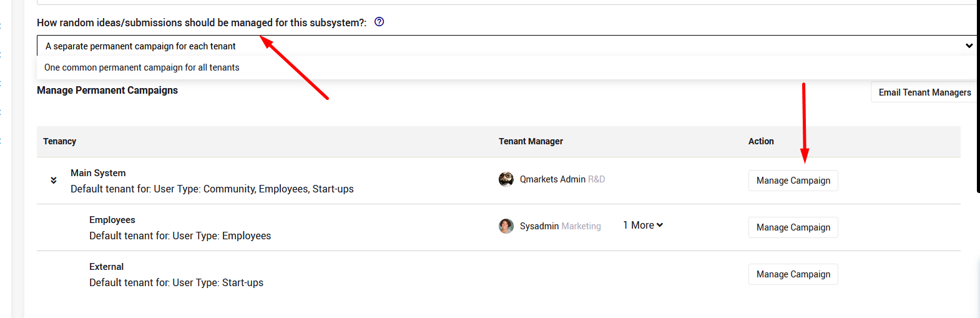Click the dropdown arrow of the campaign select
The image size is (980, 318).
[x=969, y=46]
